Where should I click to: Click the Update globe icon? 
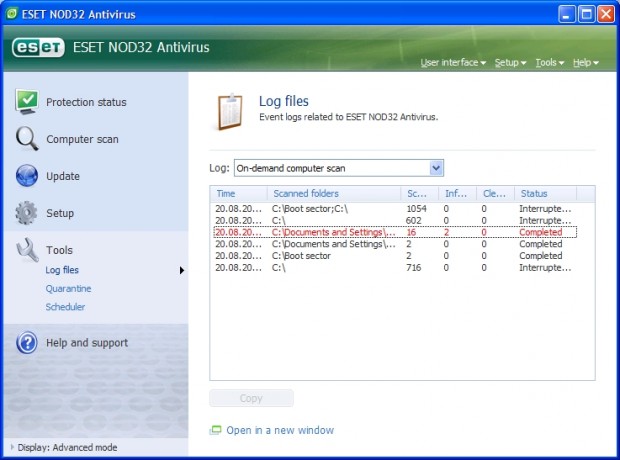27,176
